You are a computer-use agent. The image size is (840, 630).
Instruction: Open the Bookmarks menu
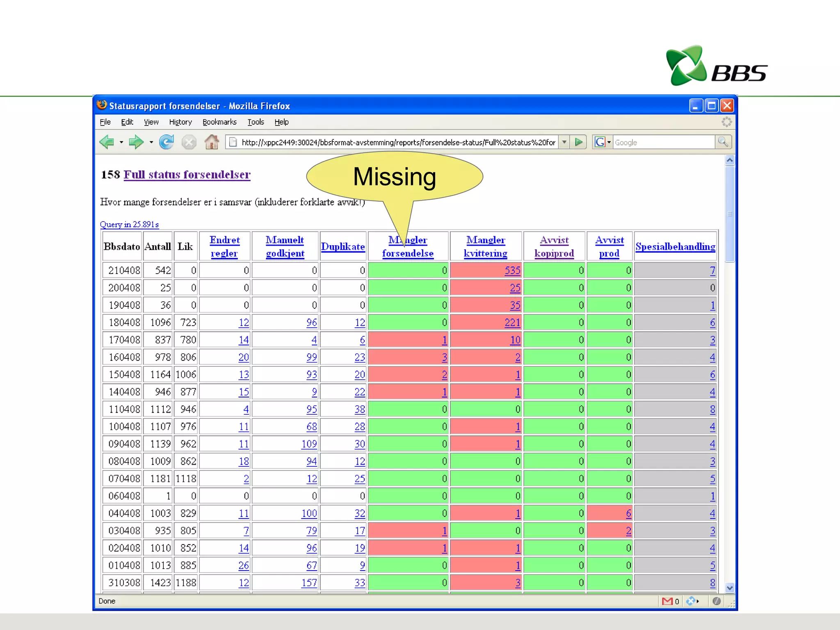(219, 122)
